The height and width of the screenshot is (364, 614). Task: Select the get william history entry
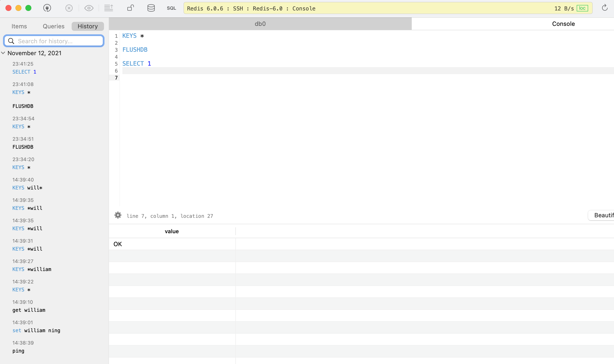29,310
